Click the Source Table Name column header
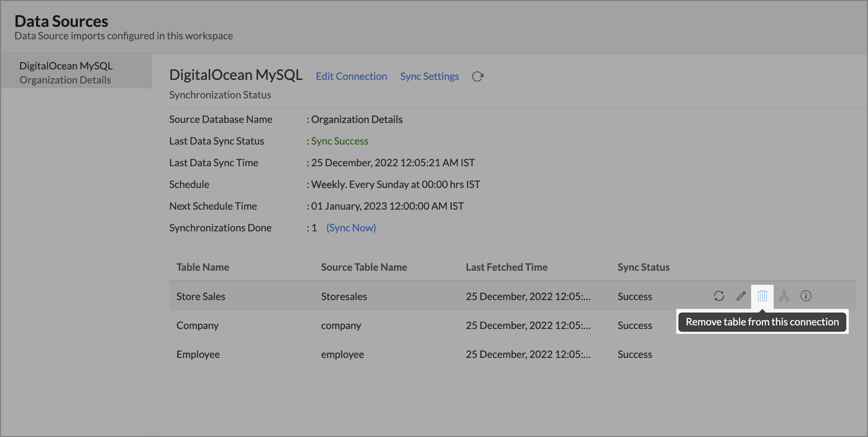The image size is (868, 437). tap(364, 267)
